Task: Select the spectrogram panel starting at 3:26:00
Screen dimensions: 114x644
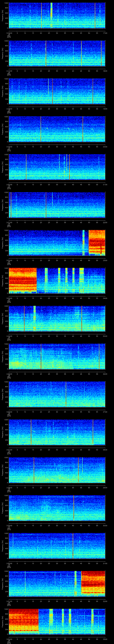Action: 57,394
